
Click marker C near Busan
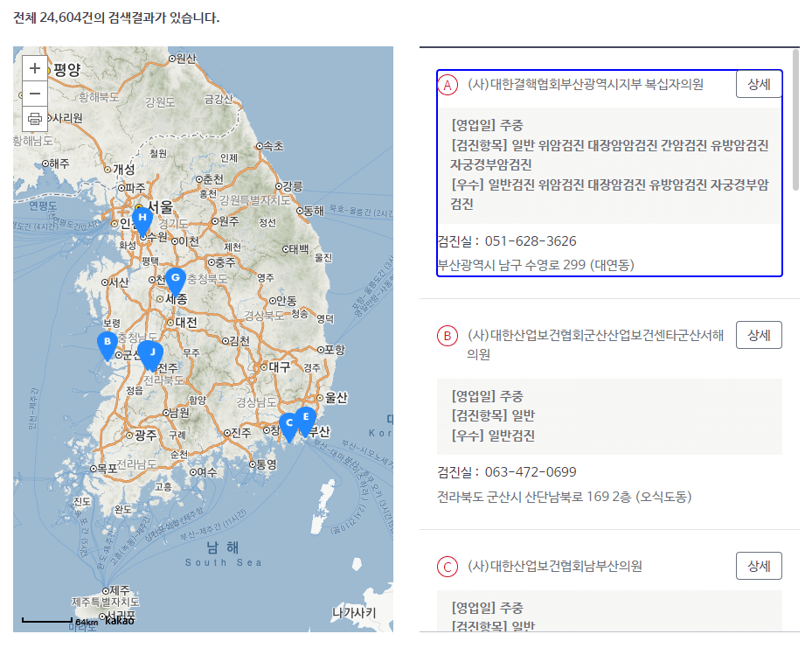point(288,422)
